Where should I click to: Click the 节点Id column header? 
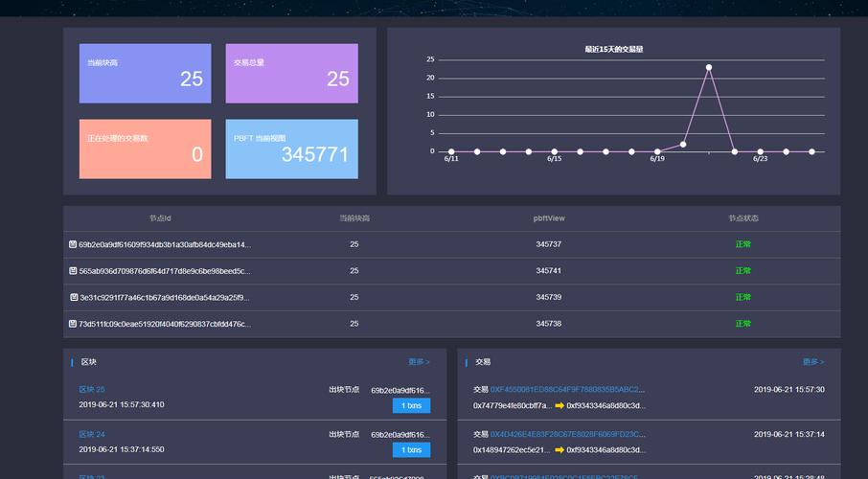coord(160,218)
